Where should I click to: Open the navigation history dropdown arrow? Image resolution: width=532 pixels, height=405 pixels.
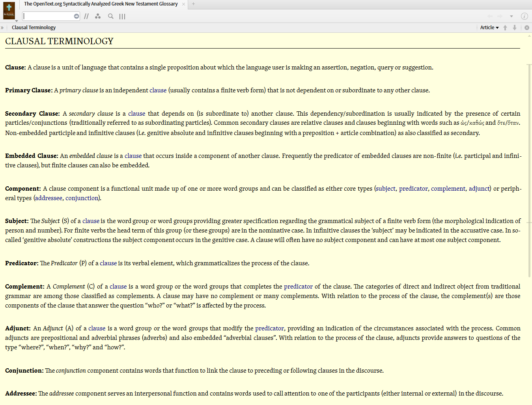(511, 16)
